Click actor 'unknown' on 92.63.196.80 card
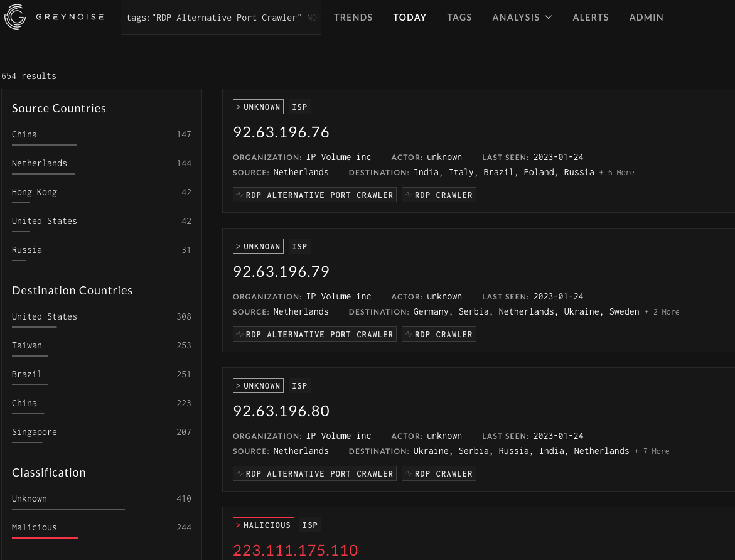The height and width of the screenshot is (560, 735). pyautogui.click(x=444, y=436)
